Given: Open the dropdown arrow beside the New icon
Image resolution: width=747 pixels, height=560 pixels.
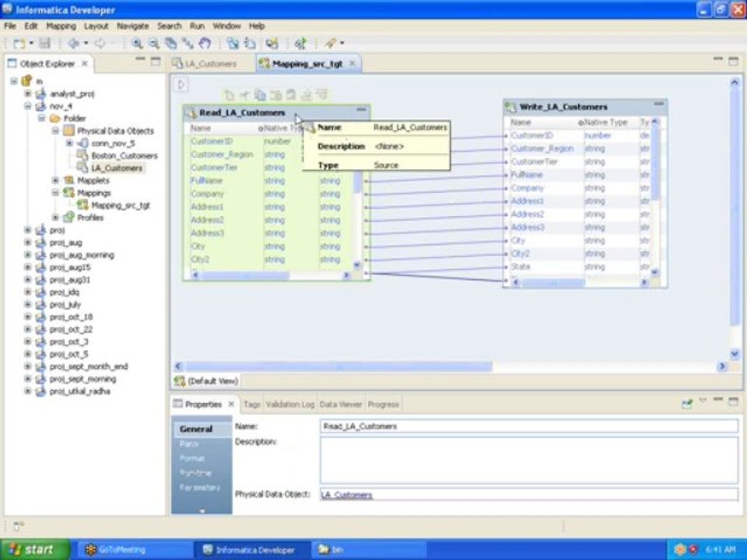Looking at the screenshot, I should (x=31, y=44).
